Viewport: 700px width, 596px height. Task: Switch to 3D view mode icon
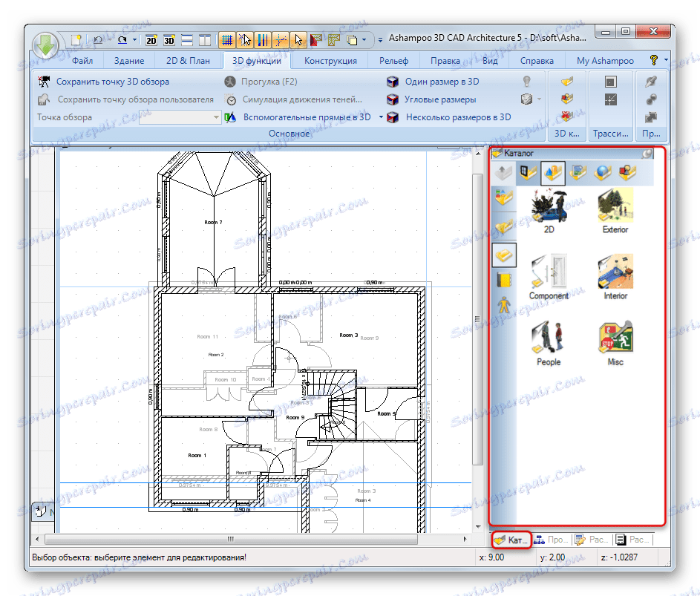pos(168,40)
